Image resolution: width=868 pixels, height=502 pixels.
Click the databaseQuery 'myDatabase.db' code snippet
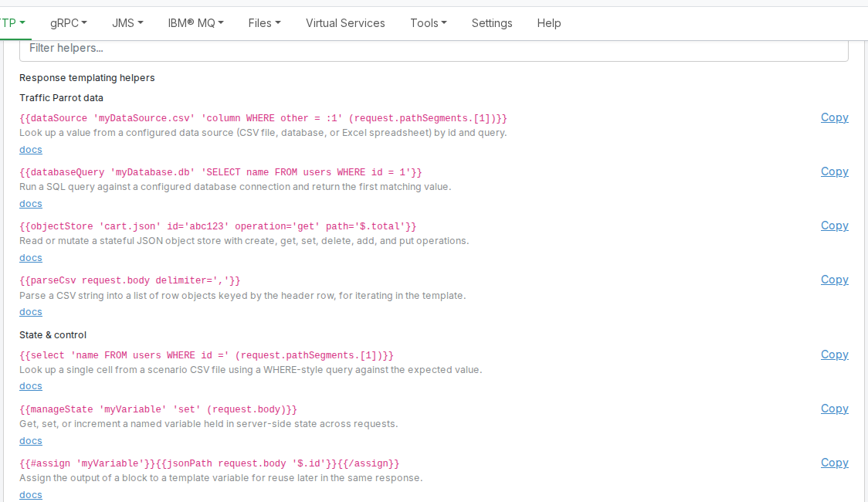(220, 173)
